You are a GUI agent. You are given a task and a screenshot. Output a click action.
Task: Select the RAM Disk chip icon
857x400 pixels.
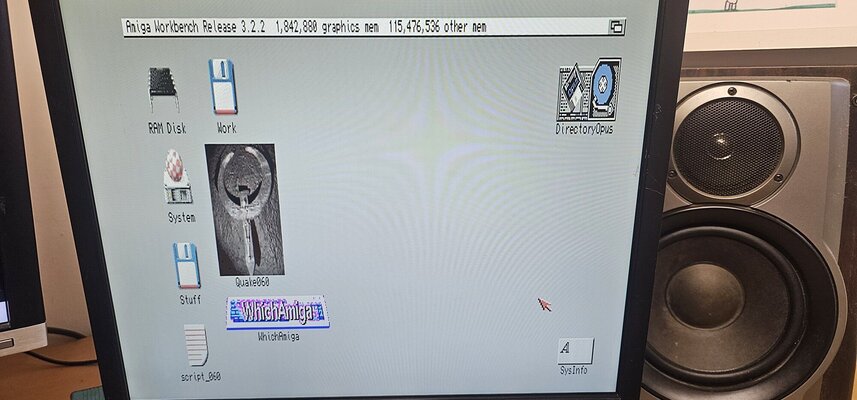click(x=164, y=90)
